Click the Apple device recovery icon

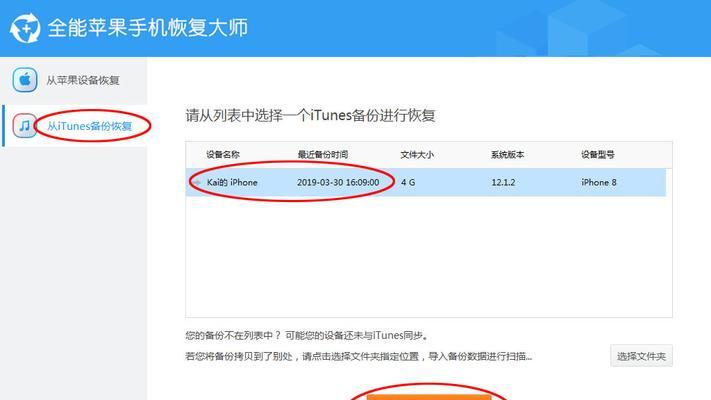click(24, 80)
